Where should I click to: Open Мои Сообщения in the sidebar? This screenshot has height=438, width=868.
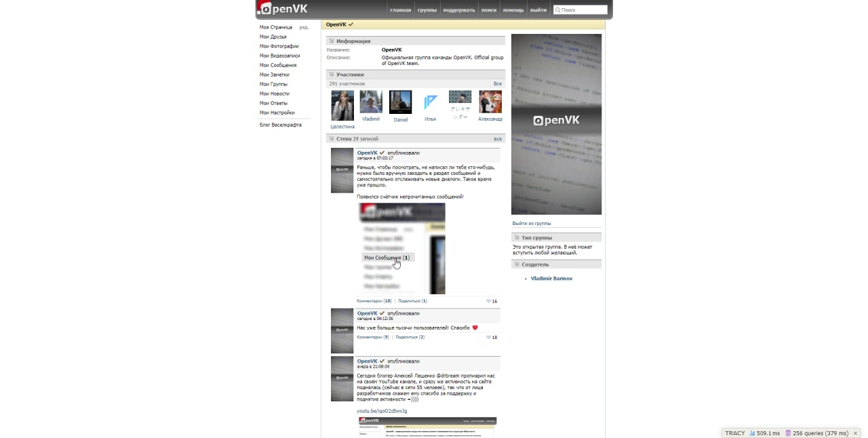click(278, 65)
